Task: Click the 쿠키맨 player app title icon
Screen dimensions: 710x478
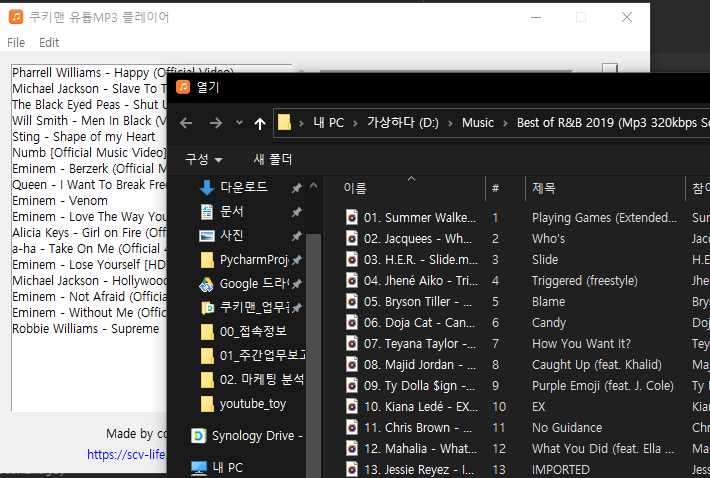Action: pyautogui.click(x=16, y=17)
